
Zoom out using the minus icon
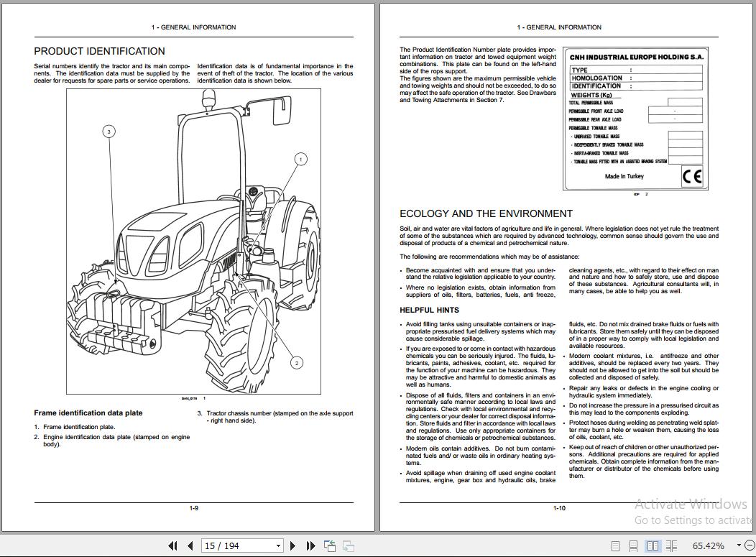coord(750,546)
